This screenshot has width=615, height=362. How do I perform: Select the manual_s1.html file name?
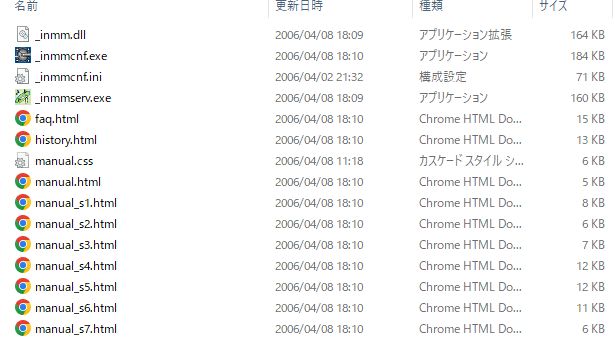coord(76,203)
